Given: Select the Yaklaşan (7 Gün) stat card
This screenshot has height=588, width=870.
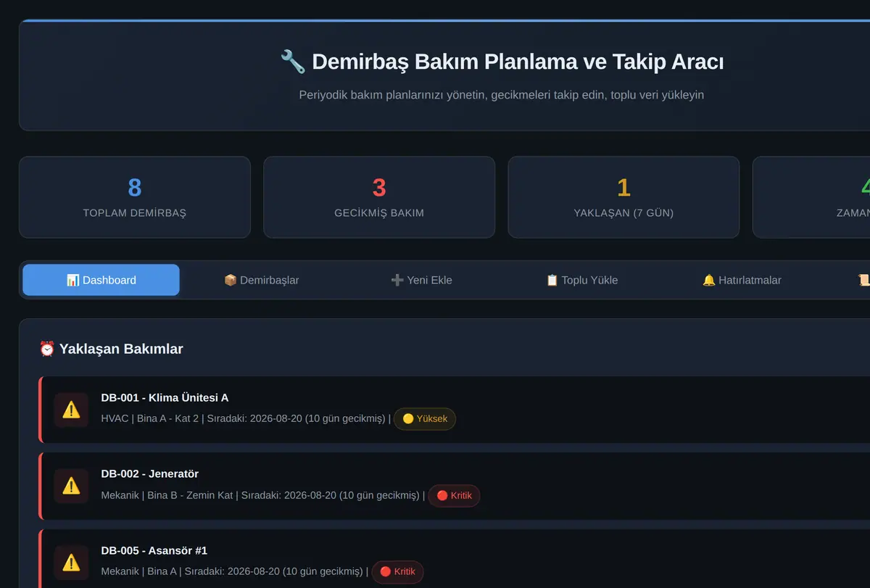Looking at the screenshot, I should [623, 197].
